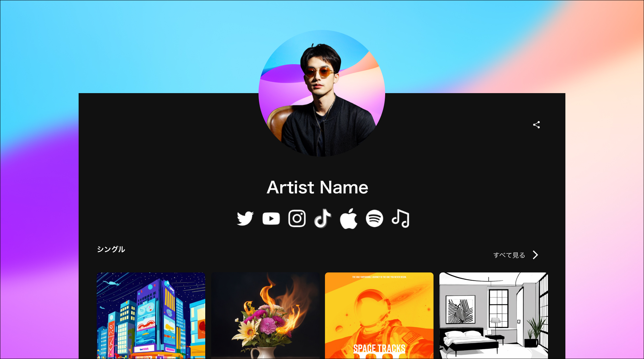Open the burning flower bouquet single cover

[265, 316]
